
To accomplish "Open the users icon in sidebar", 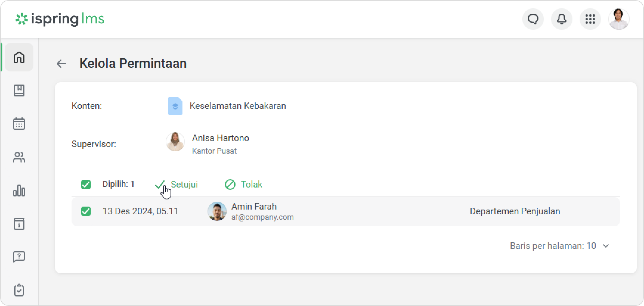I will click(x=19, y=157).
